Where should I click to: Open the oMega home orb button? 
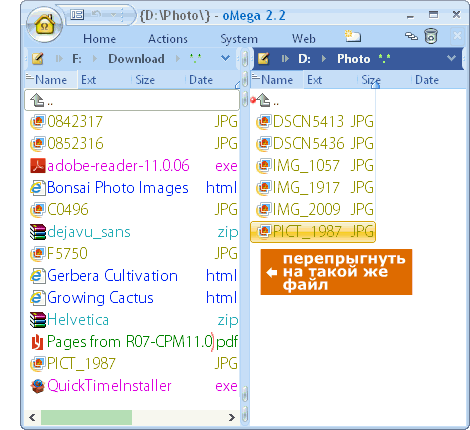44,25
